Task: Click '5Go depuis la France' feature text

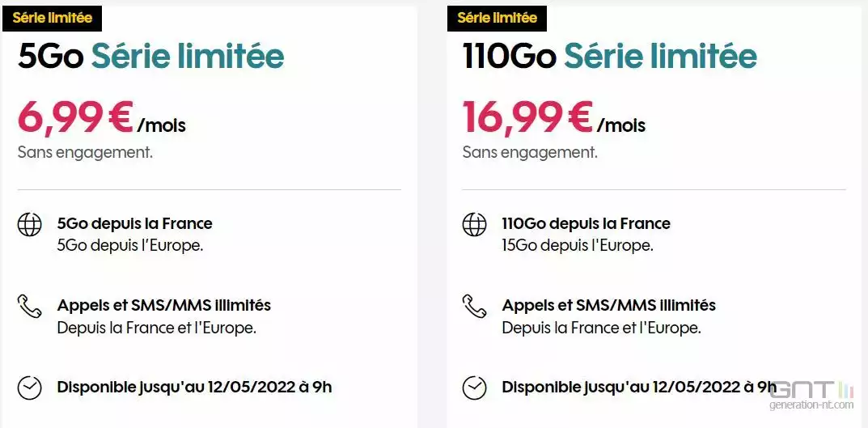Action: pos(134,223)
